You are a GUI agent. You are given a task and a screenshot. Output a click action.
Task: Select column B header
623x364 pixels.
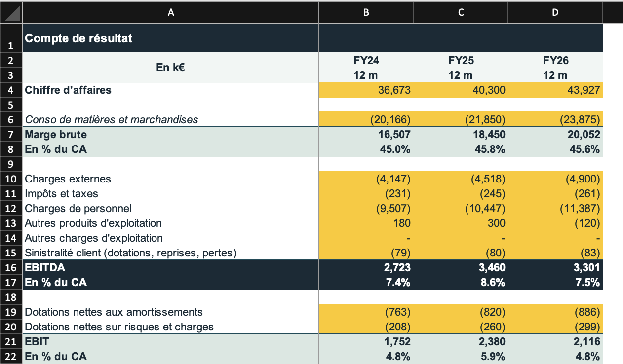pyautogui.click(x=366, y=13)
